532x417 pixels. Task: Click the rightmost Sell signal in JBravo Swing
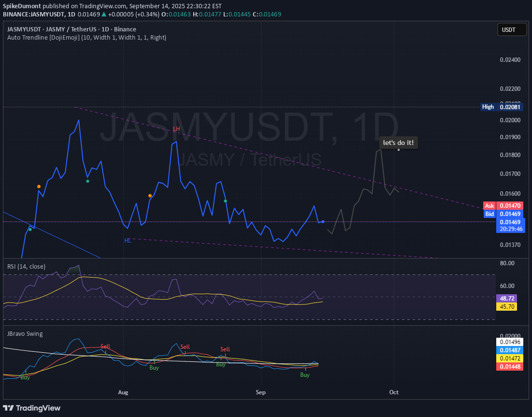click(x=225, y=349)
